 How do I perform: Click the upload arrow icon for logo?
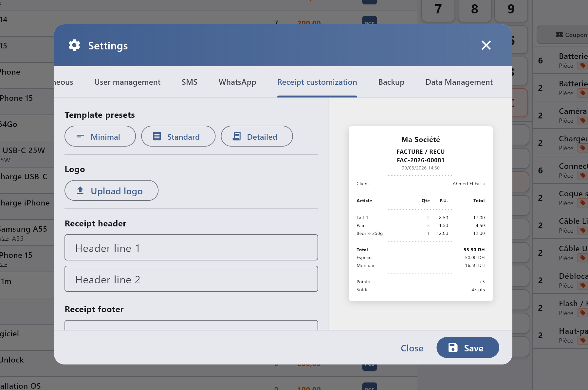80,190
